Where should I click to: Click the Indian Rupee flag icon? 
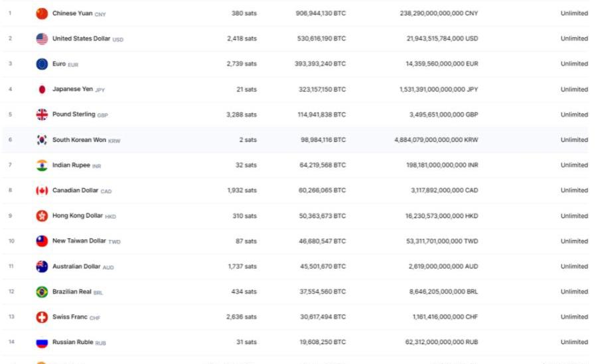pos(42,165)
